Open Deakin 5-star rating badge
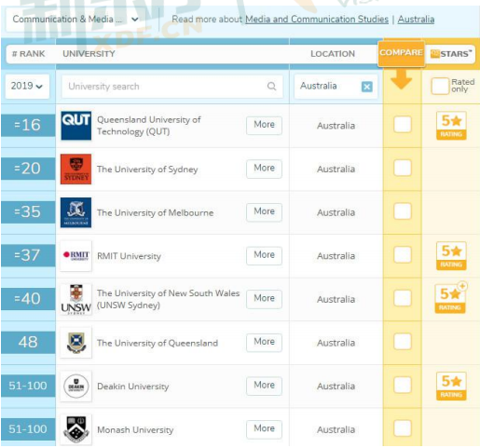 [x=451, y=387]
